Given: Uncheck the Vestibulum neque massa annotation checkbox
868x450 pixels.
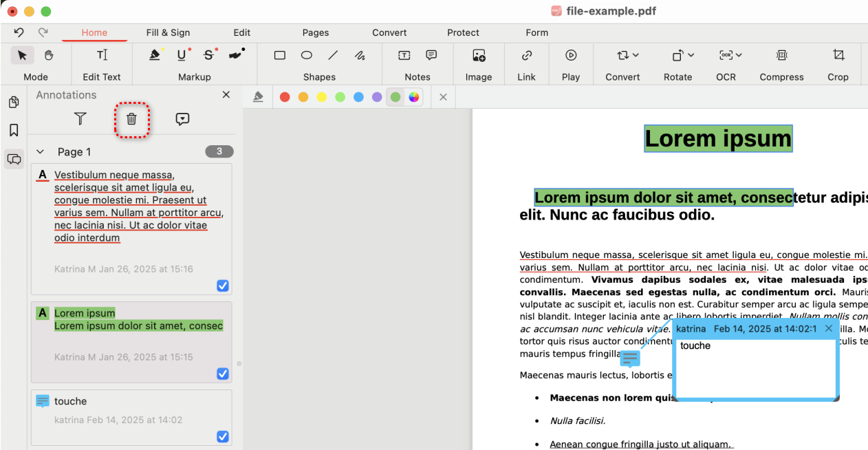Looking at the screenshot, I should pyautogui.click(x=222, y=286).
